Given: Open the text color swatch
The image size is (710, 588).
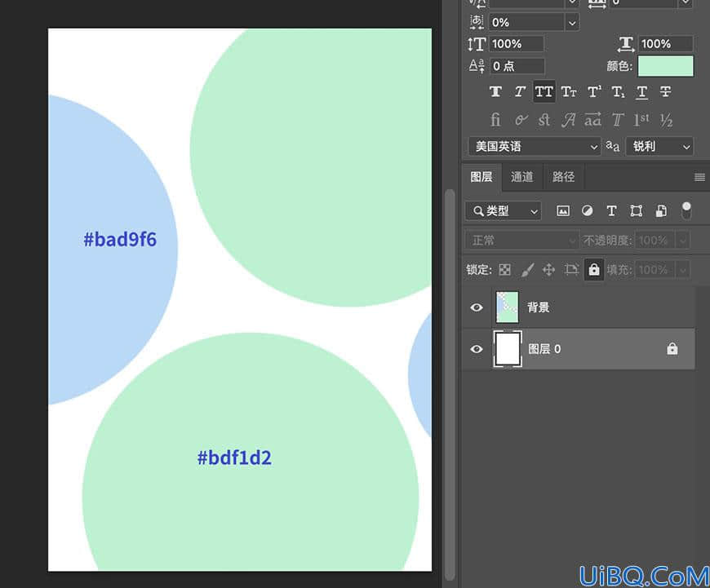Looking at the screenshot, I should 665,66.
